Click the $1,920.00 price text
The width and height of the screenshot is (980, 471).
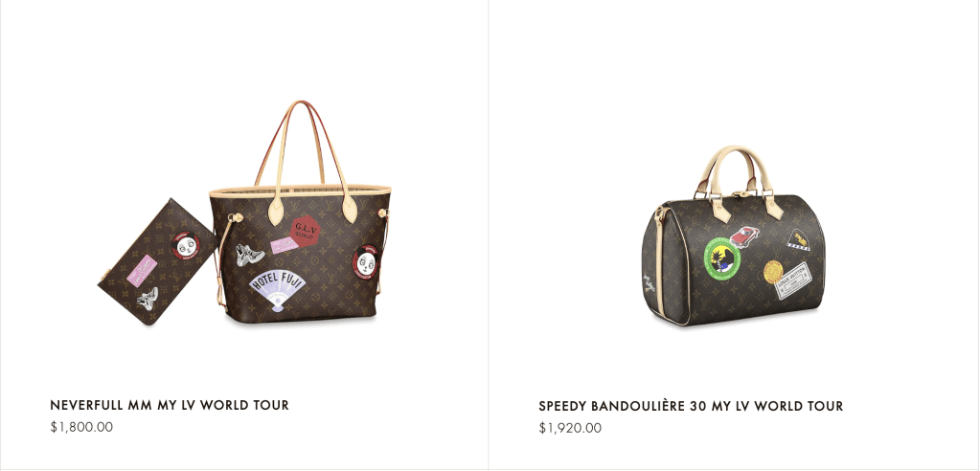(x=570, y=428)
